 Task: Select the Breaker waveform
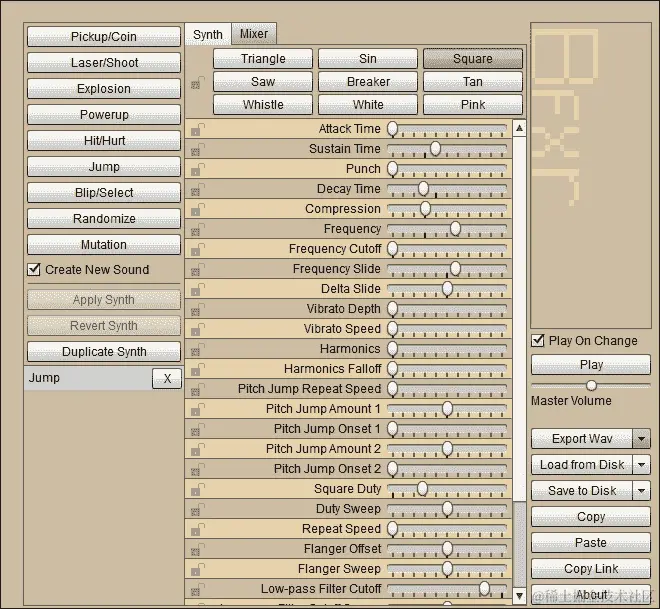coord(367,81)
